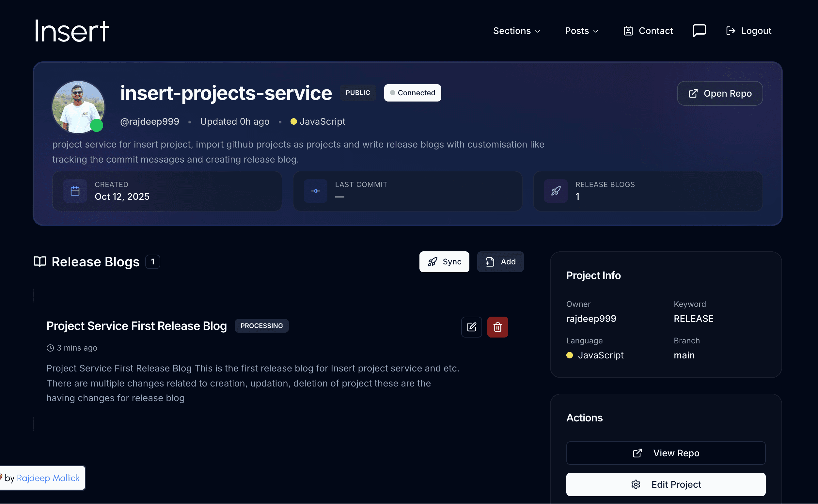The width and height of the screenshot is (818, 504).
Task: Click the Open Repo button
Action: pyautogui.click(x=720, y=93)
